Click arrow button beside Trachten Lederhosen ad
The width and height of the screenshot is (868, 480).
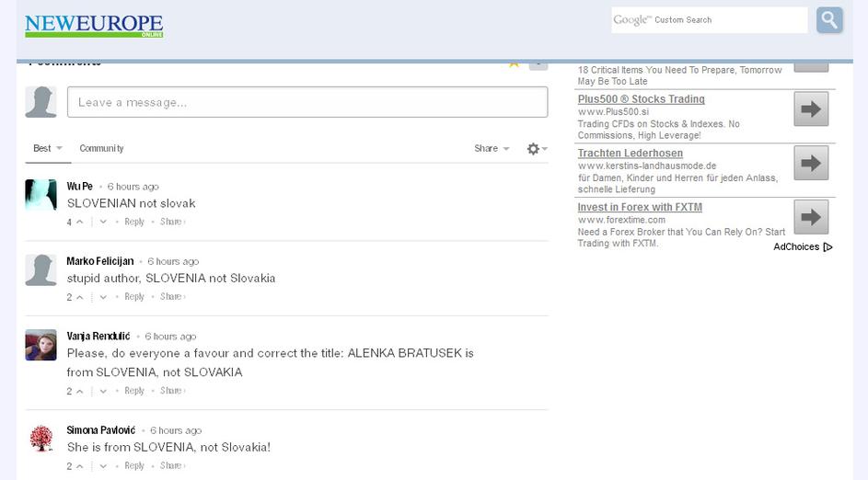[x=810, y=164]
